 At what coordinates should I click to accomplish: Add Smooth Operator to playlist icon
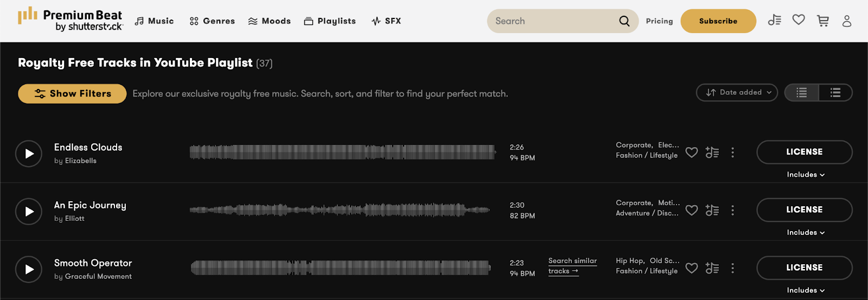[712, 268]
